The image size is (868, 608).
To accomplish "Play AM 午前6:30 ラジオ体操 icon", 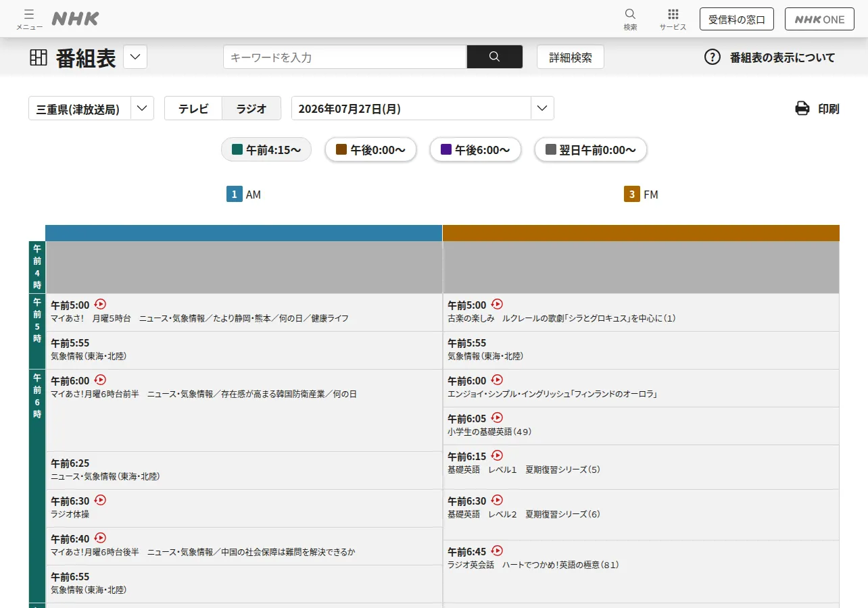I will pyautogui.click(x=100, y=500).
